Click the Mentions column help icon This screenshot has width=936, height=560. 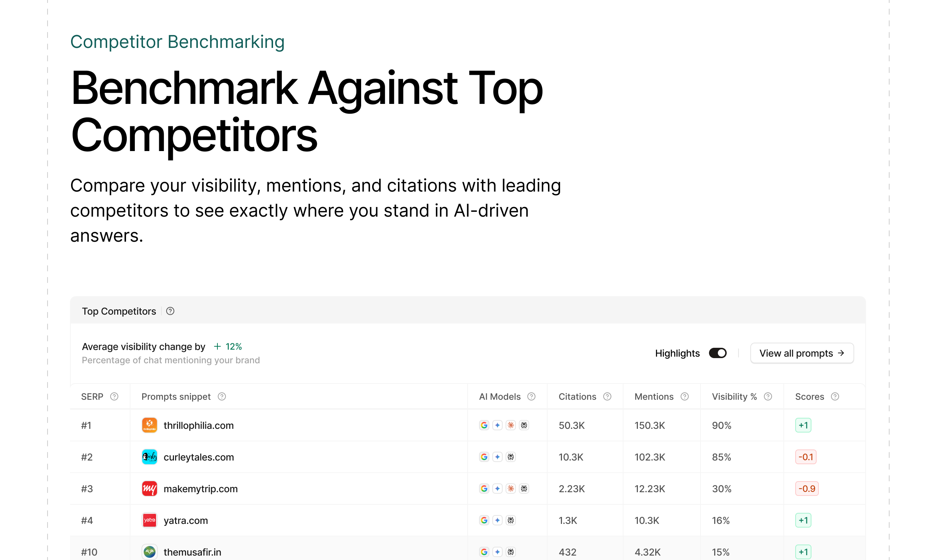pos(685,396)
